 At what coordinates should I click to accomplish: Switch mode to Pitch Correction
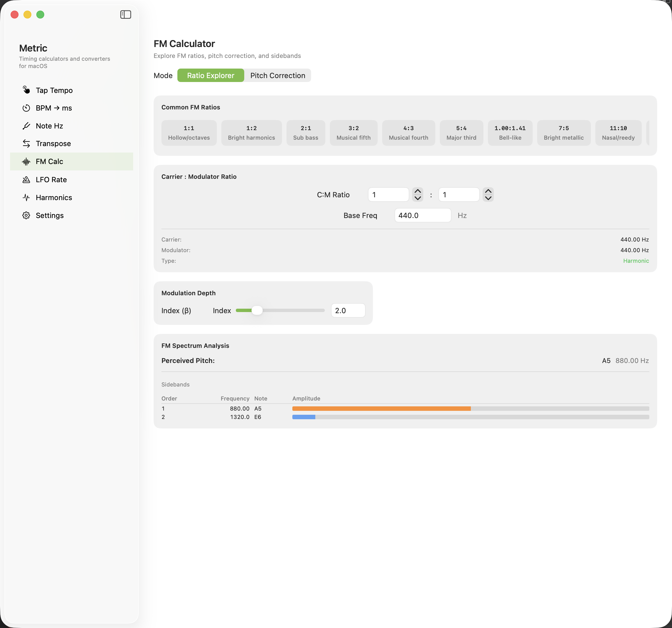pyautogui.click(x=277, y=75)
